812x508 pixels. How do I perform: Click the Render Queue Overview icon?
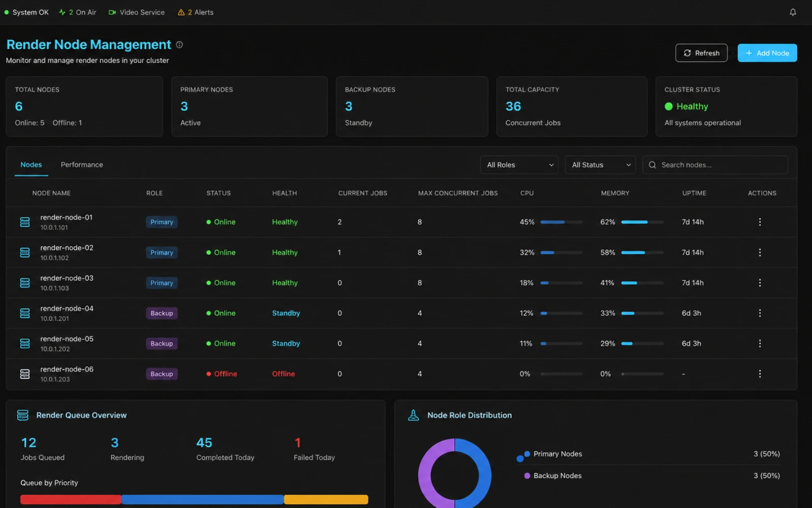click(x=23, y=415)
